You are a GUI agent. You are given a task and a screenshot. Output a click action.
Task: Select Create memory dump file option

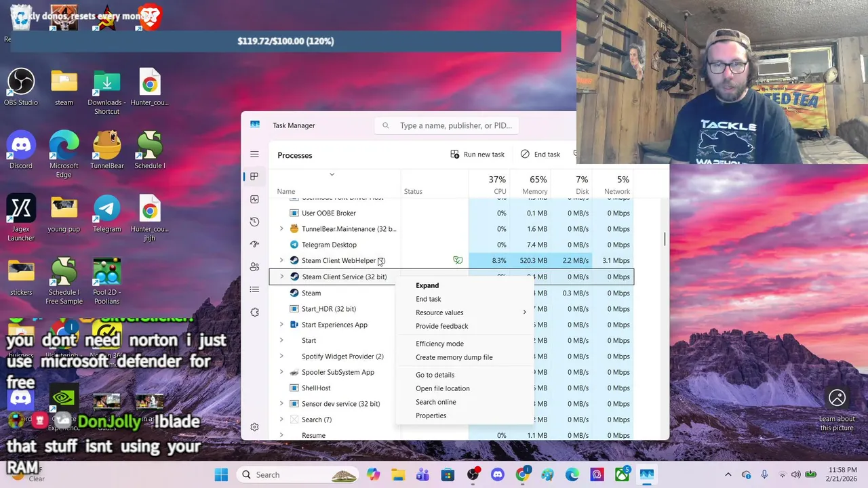465,357
